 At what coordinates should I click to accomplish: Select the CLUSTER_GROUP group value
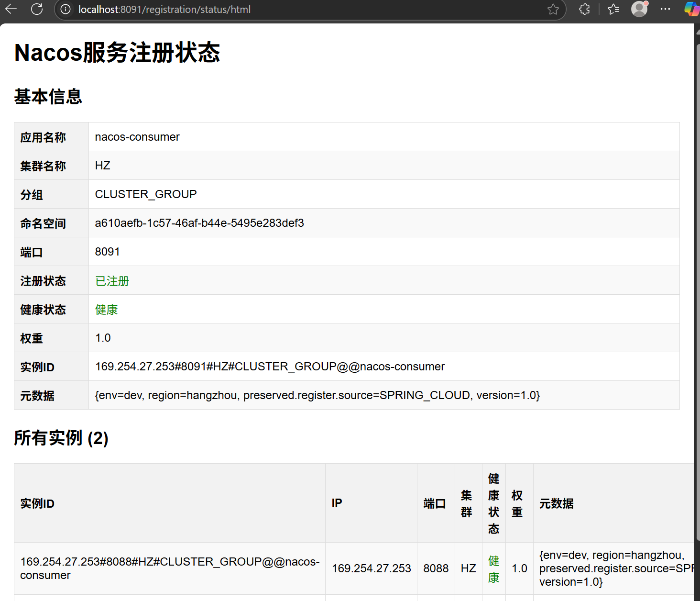(146, 194)
